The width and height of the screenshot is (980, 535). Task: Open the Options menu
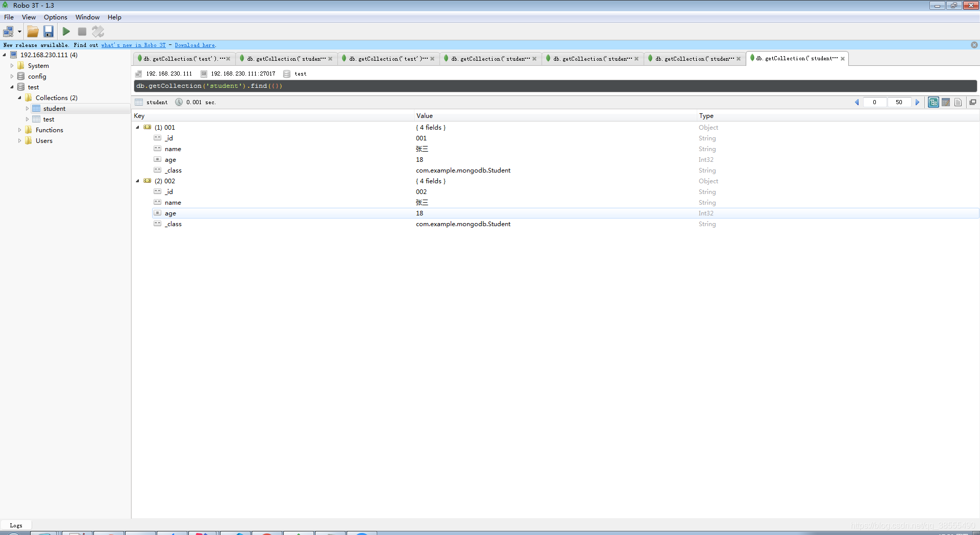point(55,17)
